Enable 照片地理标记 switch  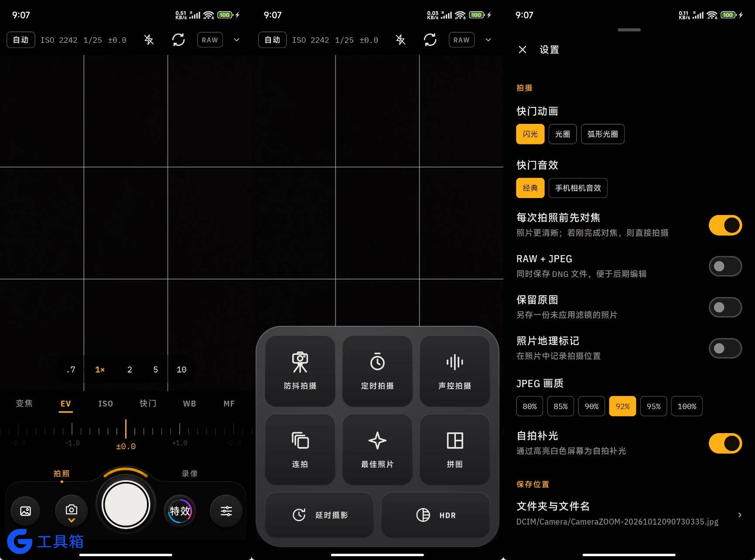point(725,348)
